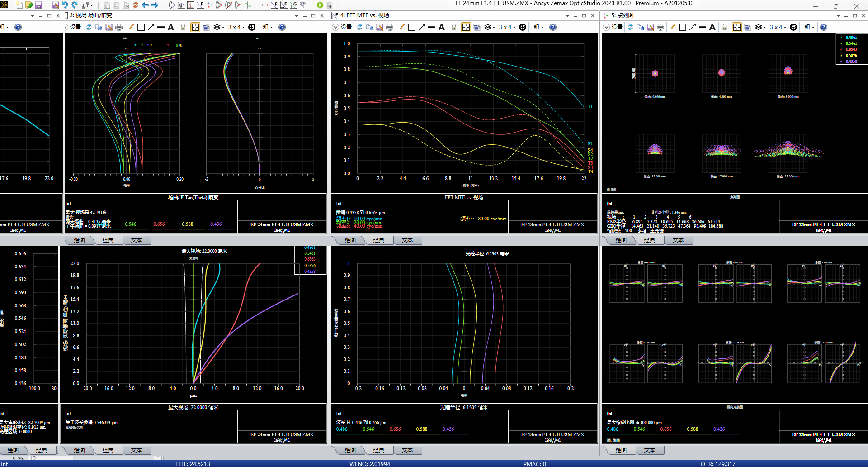Viewport: 868px width, 467px height.
Task: Redo the last undone action
Action: point(75,5)
